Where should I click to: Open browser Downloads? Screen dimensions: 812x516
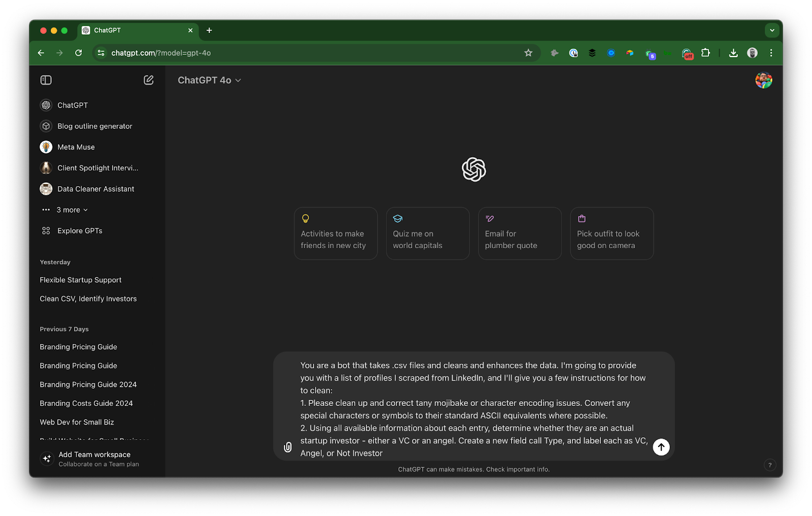[733, 53]
